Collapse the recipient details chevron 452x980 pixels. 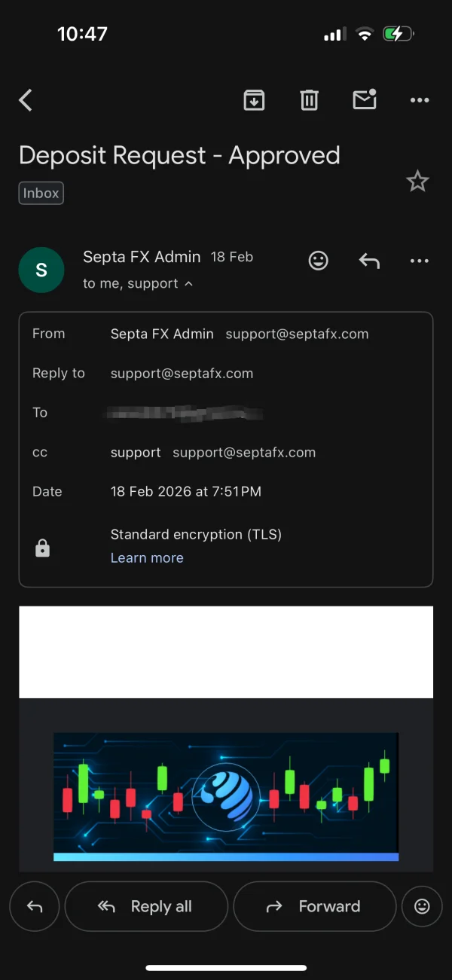[188, 284]
